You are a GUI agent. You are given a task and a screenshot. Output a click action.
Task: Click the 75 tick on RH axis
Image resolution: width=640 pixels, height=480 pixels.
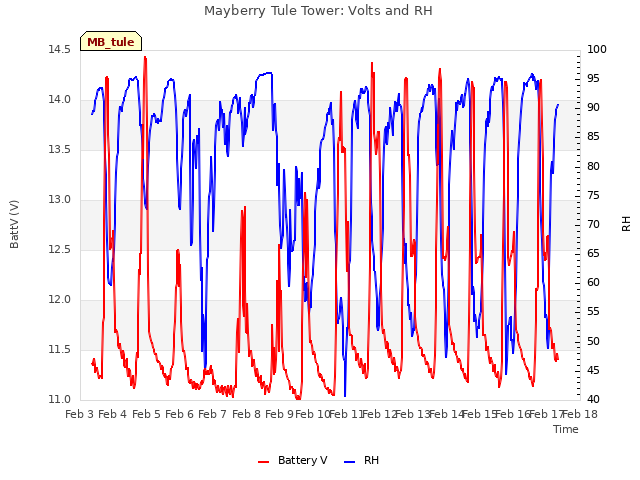coord(593,195)
